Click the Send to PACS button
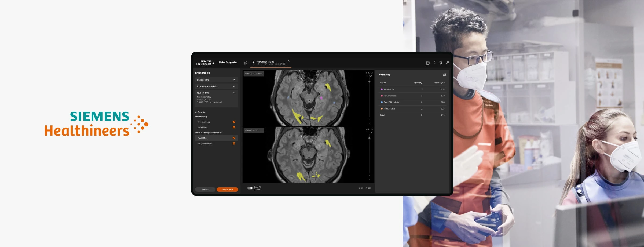 click(227, 190)
